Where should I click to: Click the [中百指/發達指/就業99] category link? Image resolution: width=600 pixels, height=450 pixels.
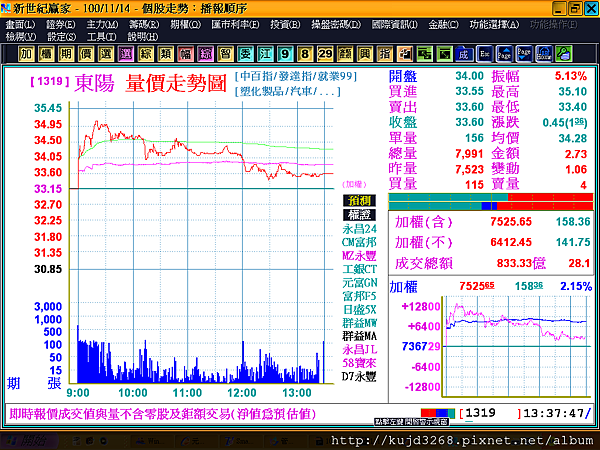pos(296,76)
